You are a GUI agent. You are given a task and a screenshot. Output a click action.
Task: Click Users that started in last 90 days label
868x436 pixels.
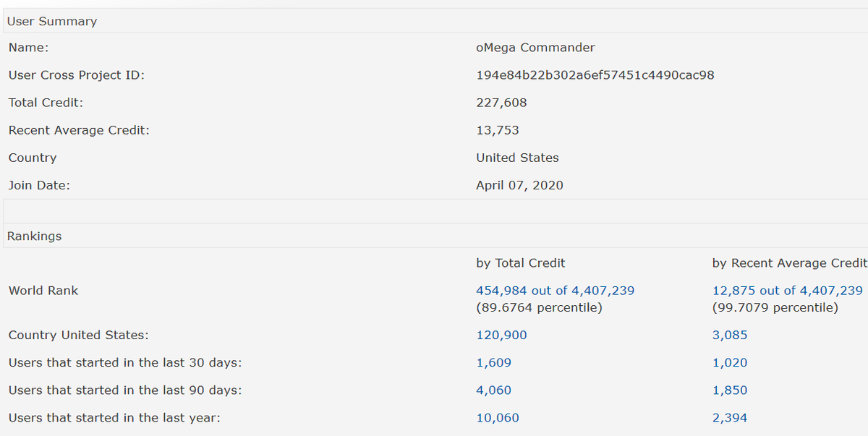pyautogui.click(x=125, y=390)
